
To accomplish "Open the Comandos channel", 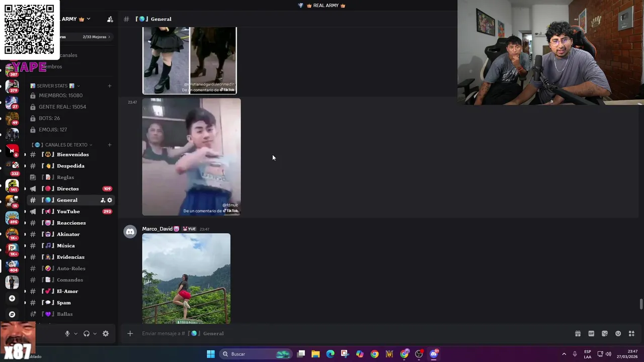I will (x=70, y=280).
